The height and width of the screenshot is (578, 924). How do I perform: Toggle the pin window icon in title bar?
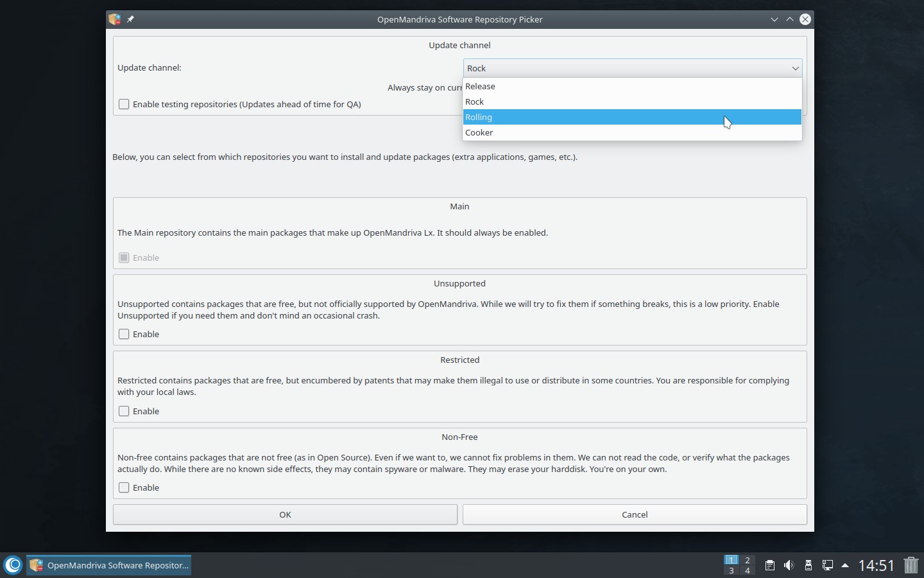pyautogui.click(x=130, y=19)
